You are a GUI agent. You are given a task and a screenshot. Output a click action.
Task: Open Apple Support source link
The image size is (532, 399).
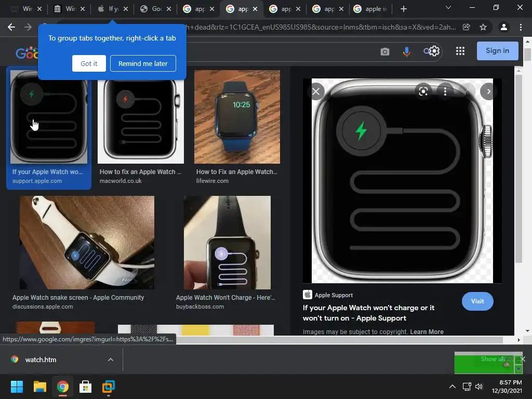click(x=328, y=295)
